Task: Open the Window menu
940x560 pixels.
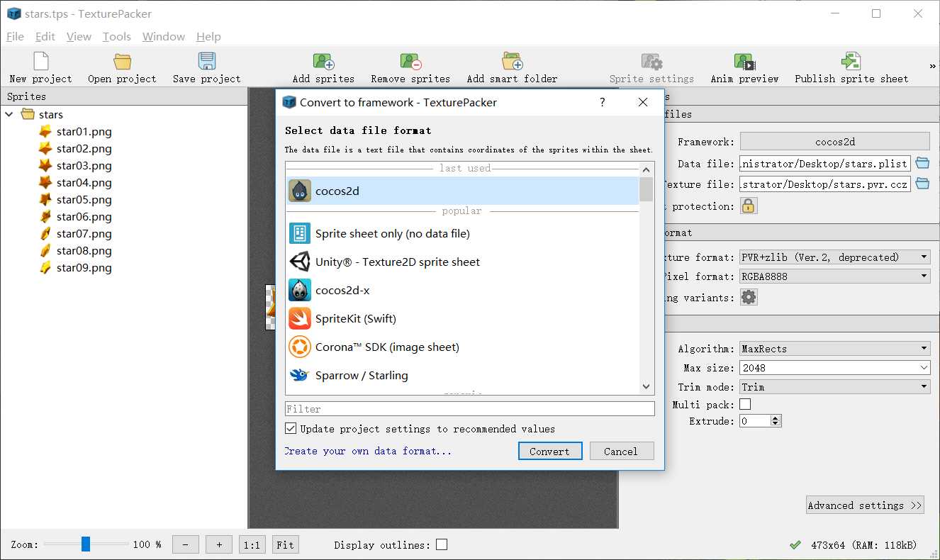Action: [x=164, y=36]
